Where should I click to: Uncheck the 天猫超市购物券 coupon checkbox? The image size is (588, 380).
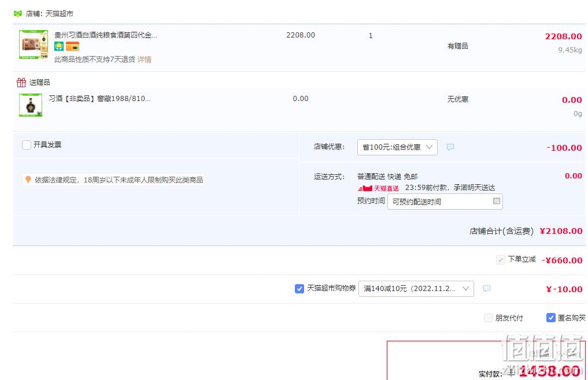point(299,289)
